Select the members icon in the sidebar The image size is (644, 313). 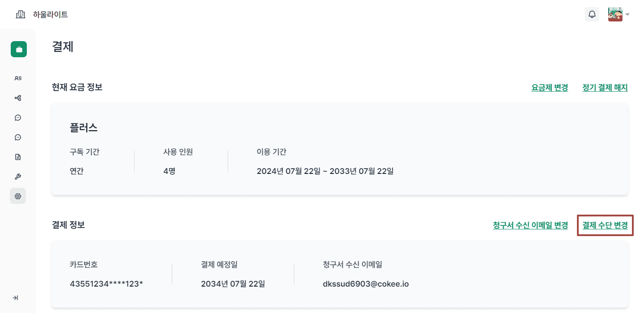tap(17, 78)
